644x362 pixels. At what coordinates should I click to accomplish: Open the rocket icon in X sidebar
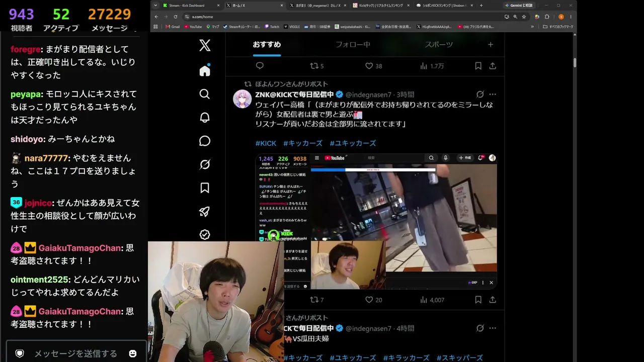point(205,211)
